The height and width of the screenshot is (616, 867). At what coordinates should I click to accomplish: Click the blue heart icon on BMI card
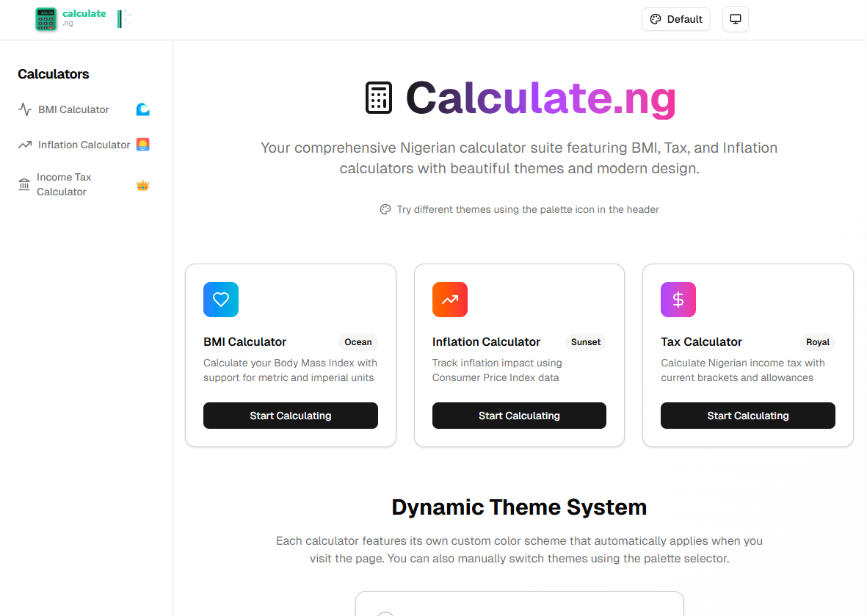click(x=220, y=300)
